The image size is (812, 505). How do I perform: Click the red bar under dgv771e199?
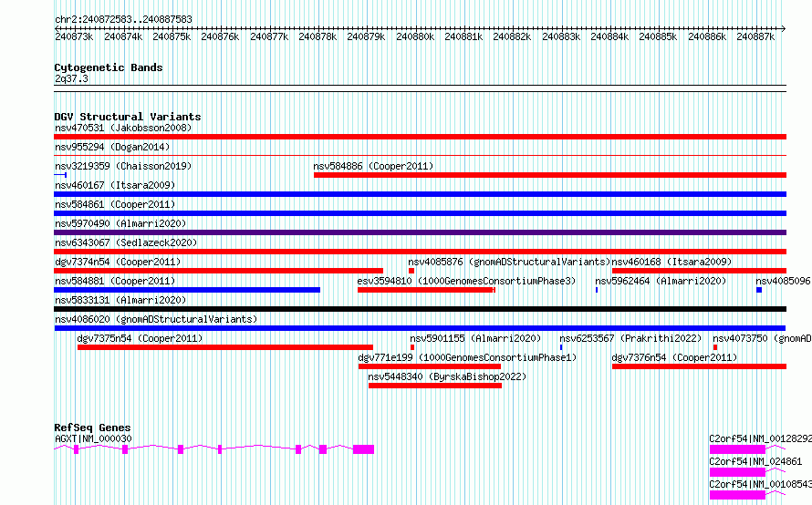[430, 366]
